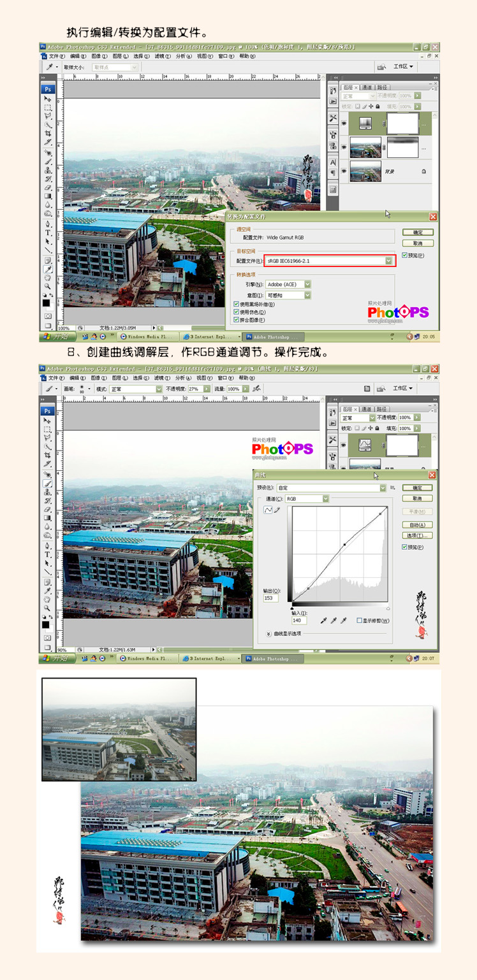Toggle 预览(P) checkbox in the Curves dialog
Screen dimensions: 477x980
404,547
